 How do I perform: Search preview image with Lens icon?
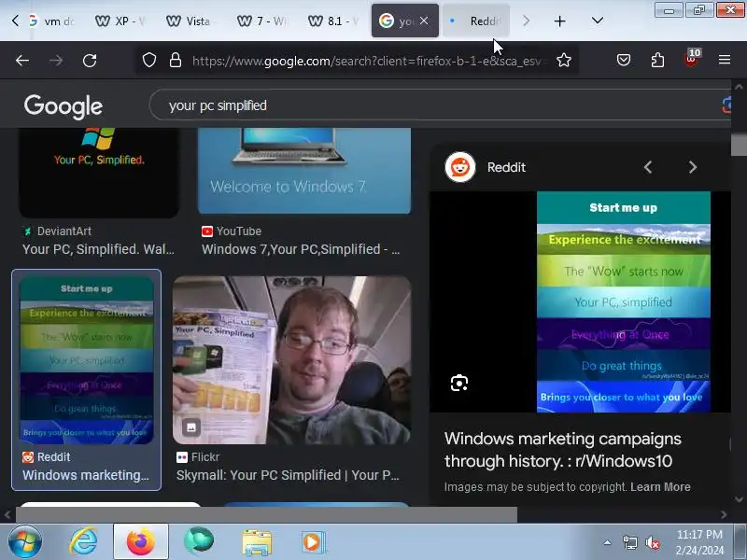459,383
